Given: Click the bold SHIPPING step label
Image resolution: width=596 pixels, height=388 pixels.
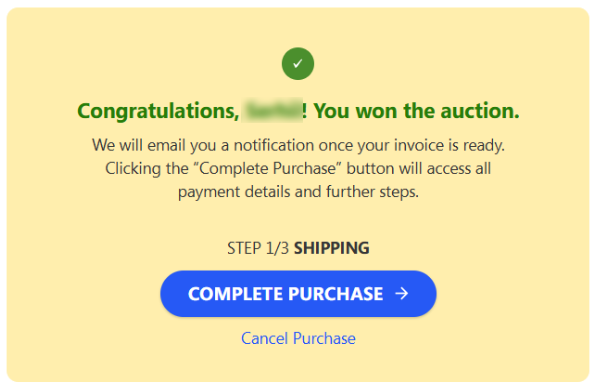Looking at the screenshot, I should 331,248.
